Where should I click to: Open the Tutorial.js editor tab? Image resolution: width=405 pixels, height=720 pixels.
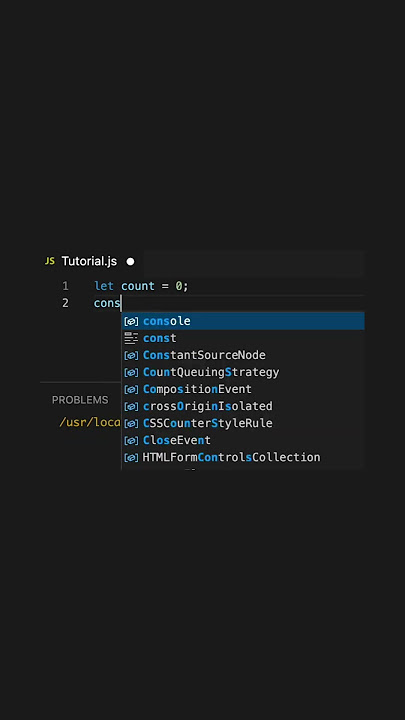pyautogui.click(x=91, y=262)
